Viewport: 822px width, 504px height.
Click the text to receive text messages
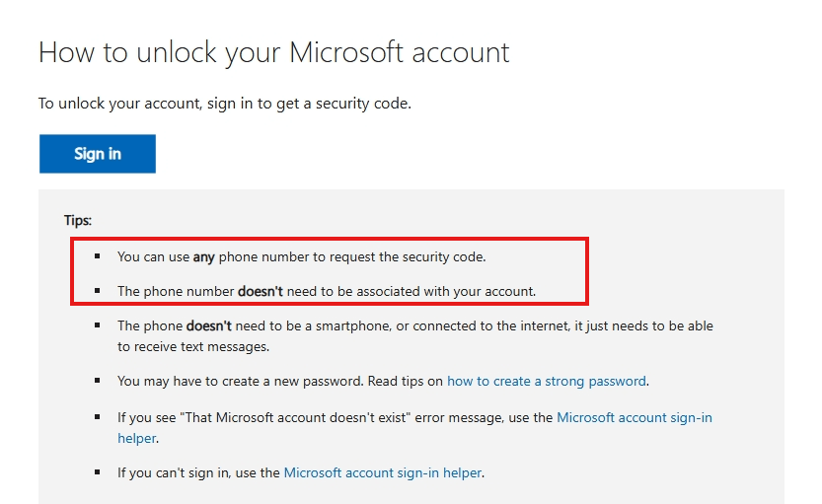click(193, 347)
